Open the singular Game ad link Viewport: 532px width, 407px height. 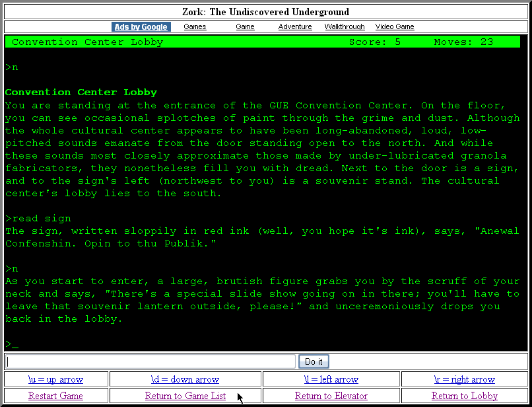[245, 27]
